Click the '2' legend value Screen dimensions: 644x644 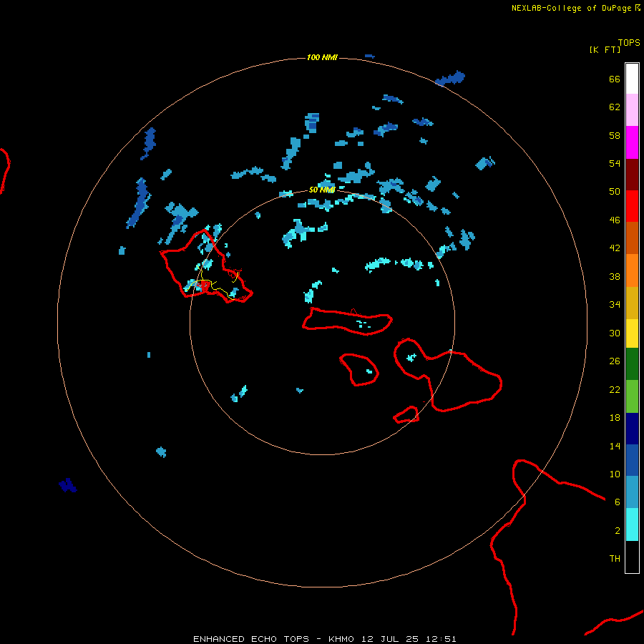618,531
